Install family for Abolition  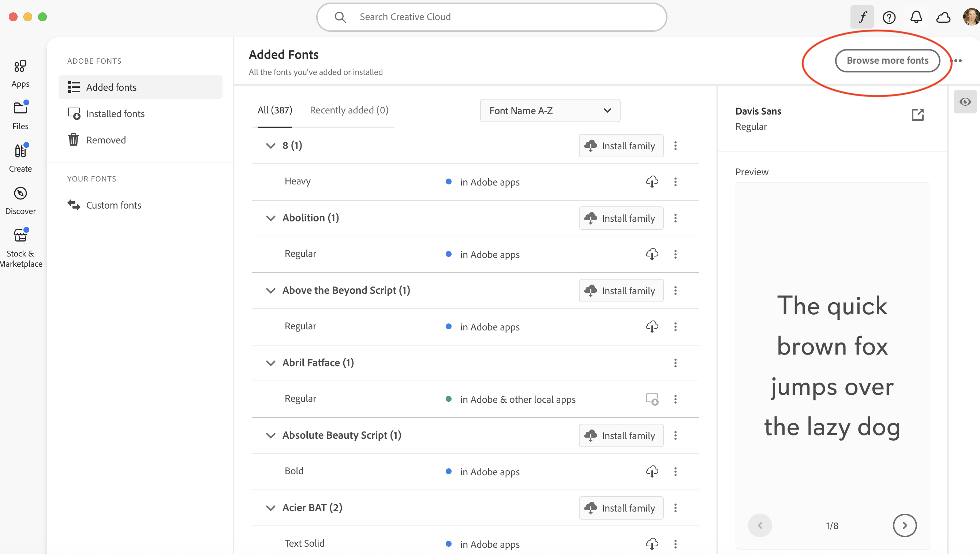621,218
